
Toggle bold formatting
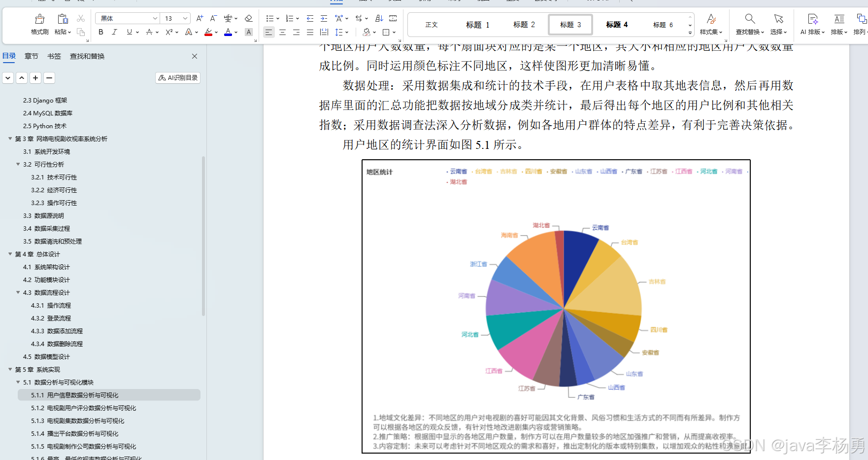click(100, 32)
